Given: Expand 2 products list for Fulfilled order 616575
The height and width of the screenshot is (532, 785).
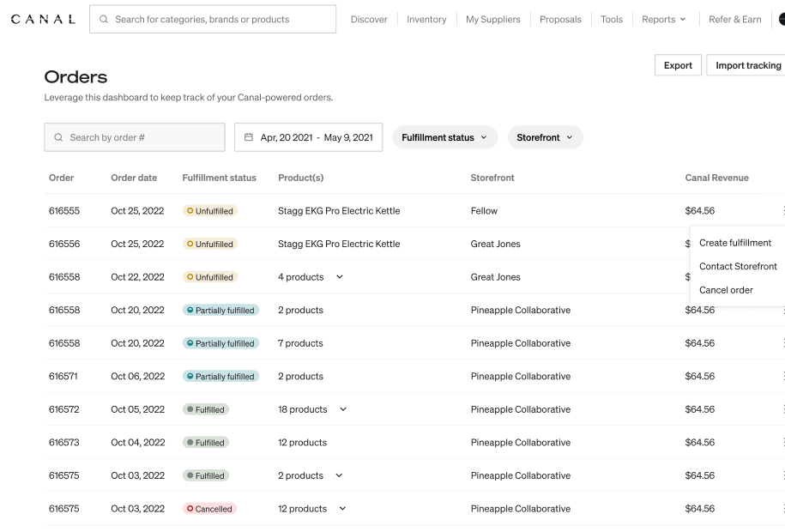Looking at the screenshot, I should (339, 475).
